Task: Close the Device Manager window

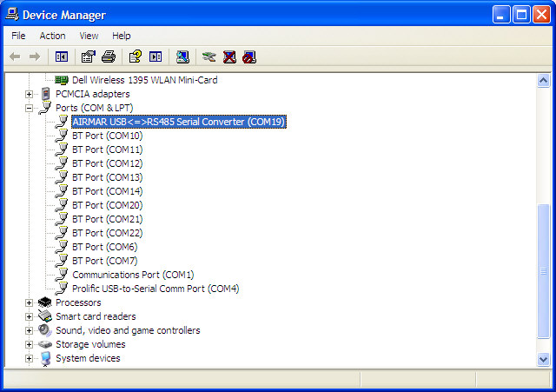Action: point(542,15)
